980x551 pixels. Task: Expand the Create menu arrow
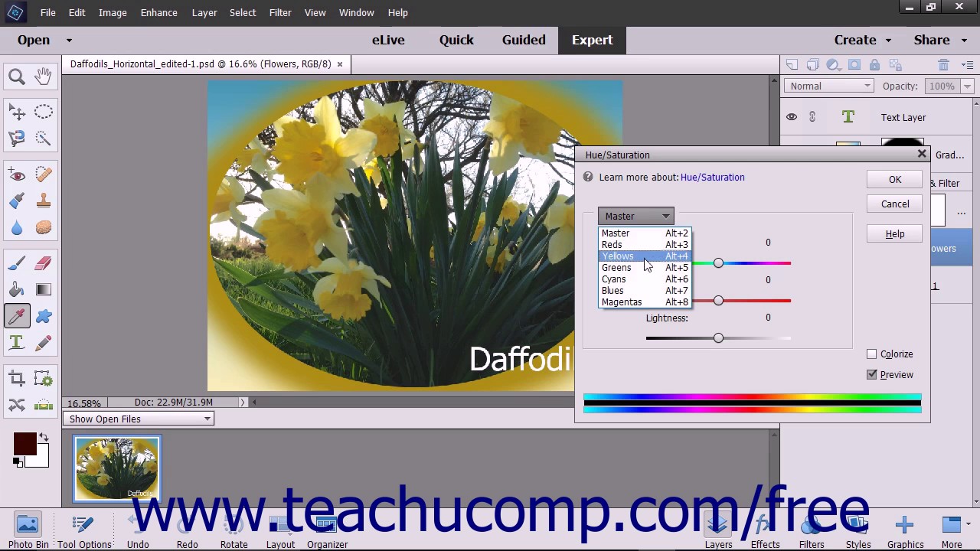pos(888,40)
